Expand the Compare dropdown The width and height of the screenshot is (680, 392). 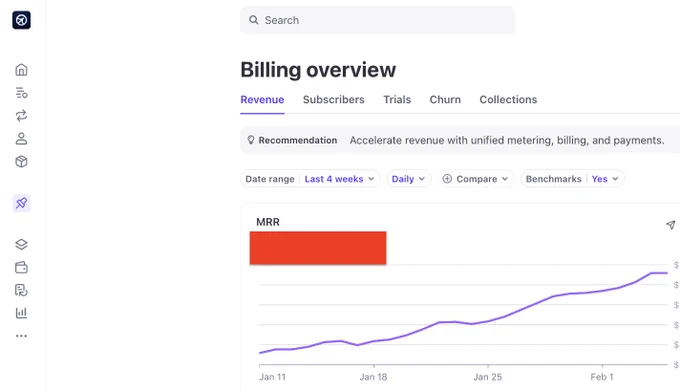(x=475, y=179)
